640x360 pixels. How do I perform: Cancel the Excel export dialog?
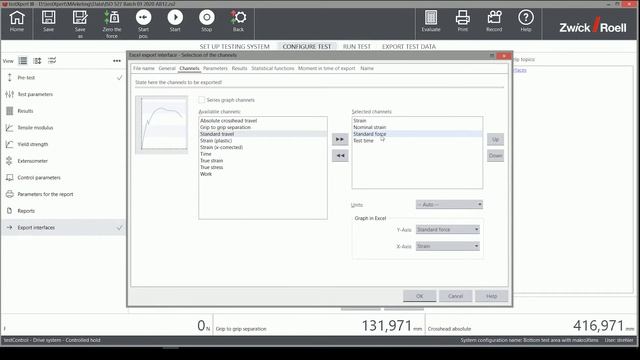456,296
